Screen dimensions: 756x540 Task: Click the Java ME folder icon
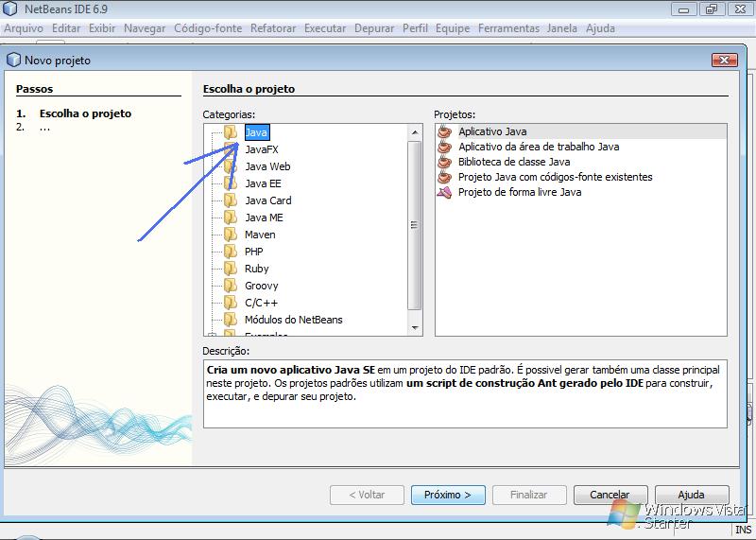tap(231, 218)
